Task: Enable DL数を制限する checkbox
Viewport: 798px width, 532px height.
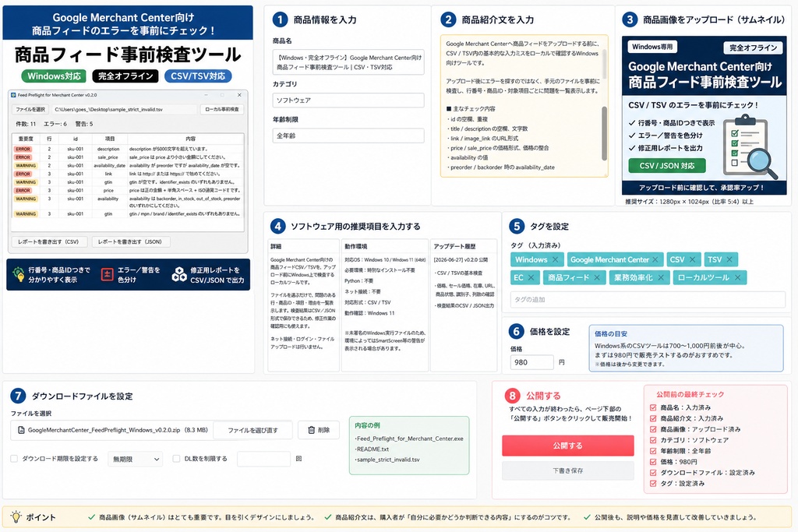Action: [176, 459]
